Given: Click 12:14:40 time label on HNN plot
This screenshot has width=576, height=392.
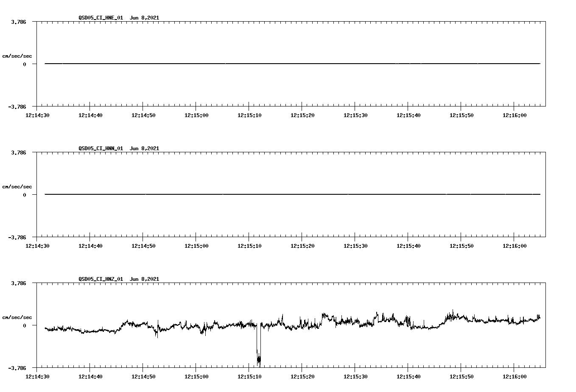Looking at the screenshot, I should (90, 246).
